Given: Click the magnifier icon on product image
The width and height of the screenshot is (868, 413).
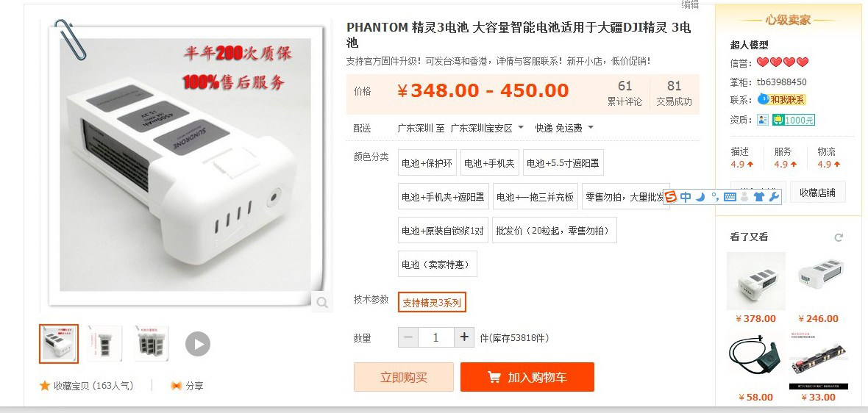Looking at the screenshot, I should tap(322, 303).
